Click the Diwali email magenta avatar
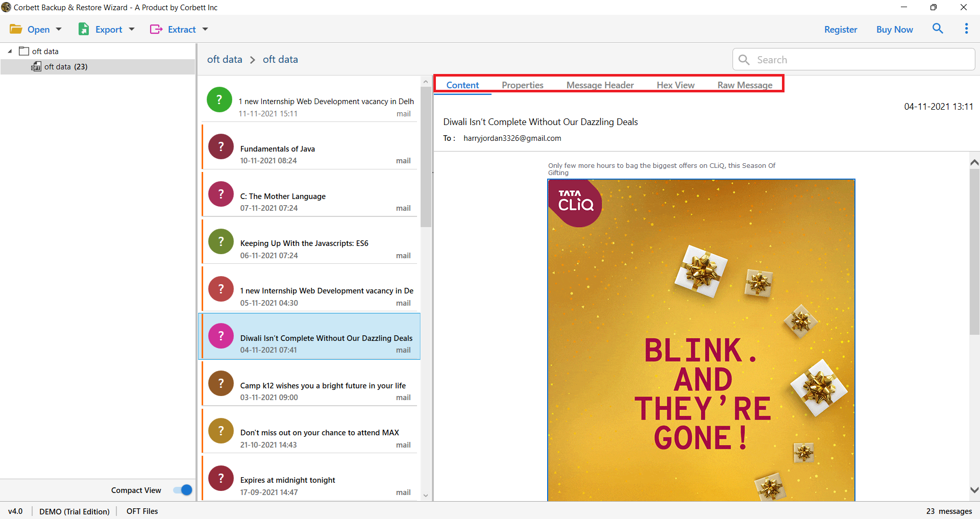The width and height of the screenshot is (980, 519). [221, 336]
